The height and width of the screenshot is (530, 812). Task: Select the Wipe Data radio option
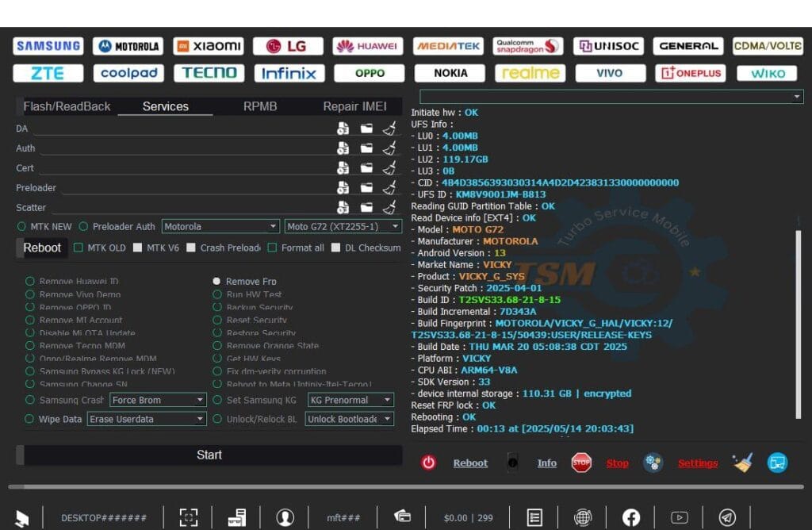click(x=29, y=419)
